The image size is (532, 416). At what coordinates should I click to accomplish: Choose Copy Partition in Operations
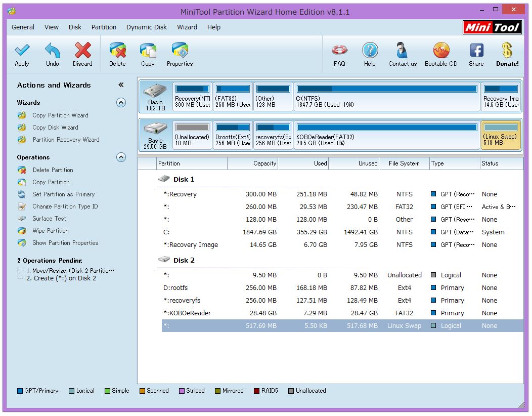[51, 182]
